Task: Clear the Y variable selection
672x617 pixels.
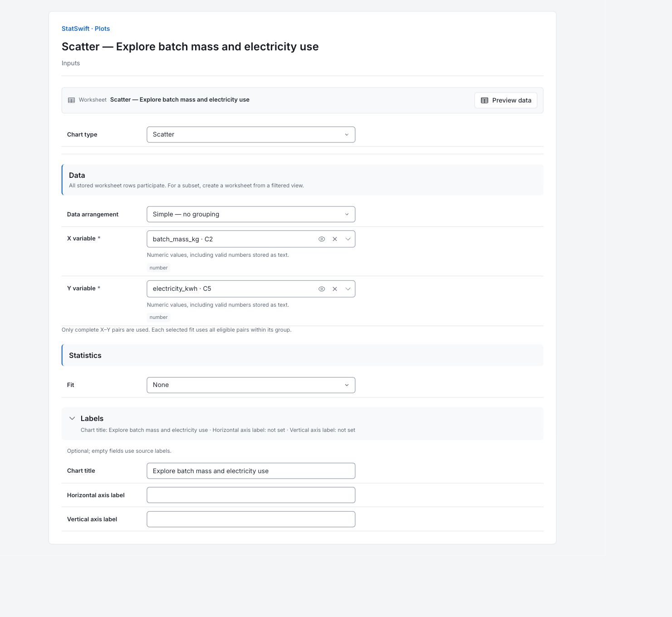Action: click(x=335, y=289)
